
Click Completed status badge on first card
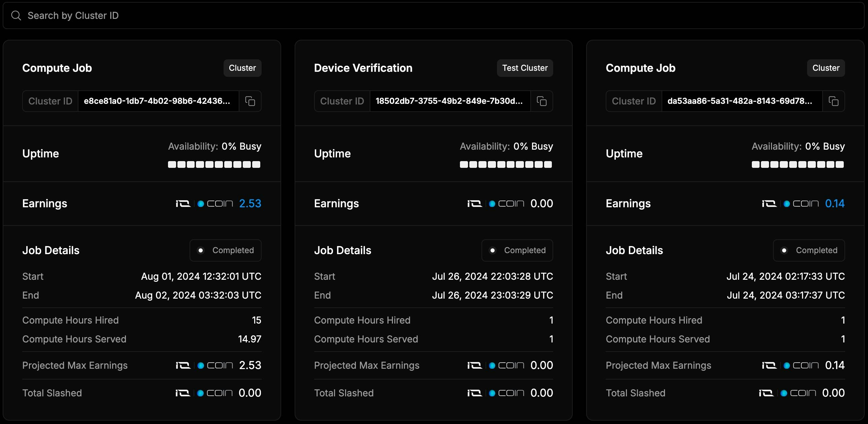pos(226,250)
